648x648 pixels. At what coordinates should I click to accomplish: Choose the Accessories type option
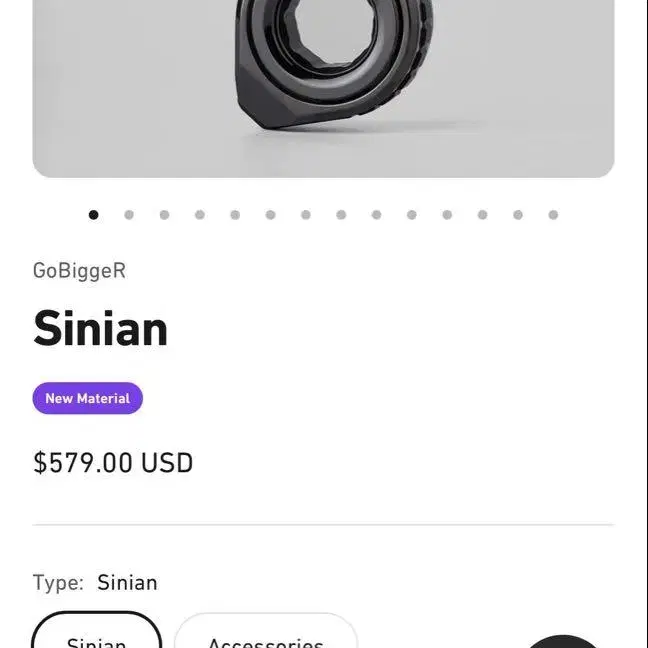coord(266,631)
